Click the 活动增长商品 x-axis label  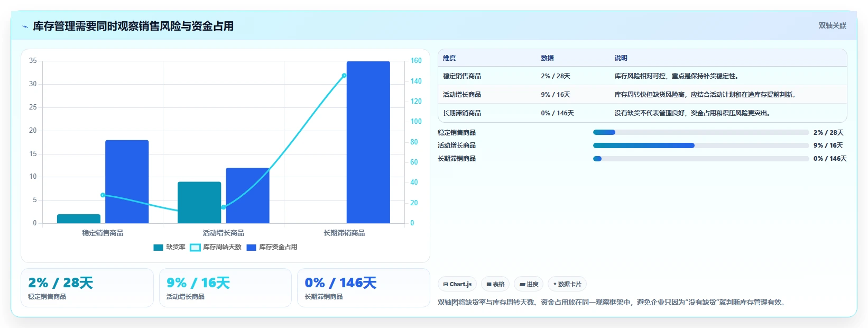224,233
